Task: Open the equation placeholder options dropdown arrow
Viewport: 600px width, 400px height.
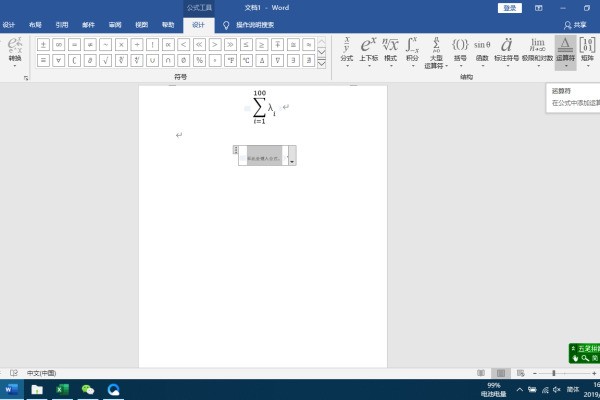Action: (291, 160)
